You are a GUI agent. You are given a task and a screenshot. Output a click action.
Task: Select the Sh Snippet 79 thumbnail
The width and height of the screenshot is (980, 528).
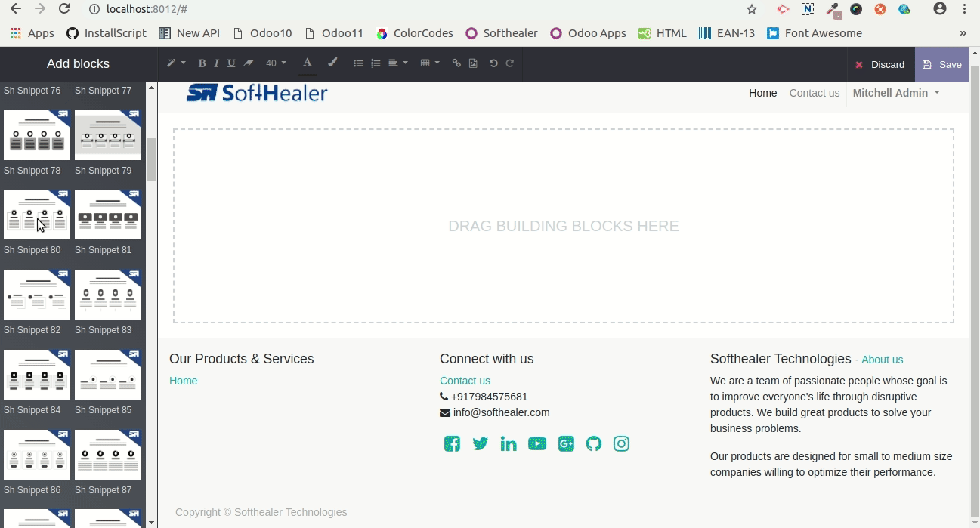point(108,134)
